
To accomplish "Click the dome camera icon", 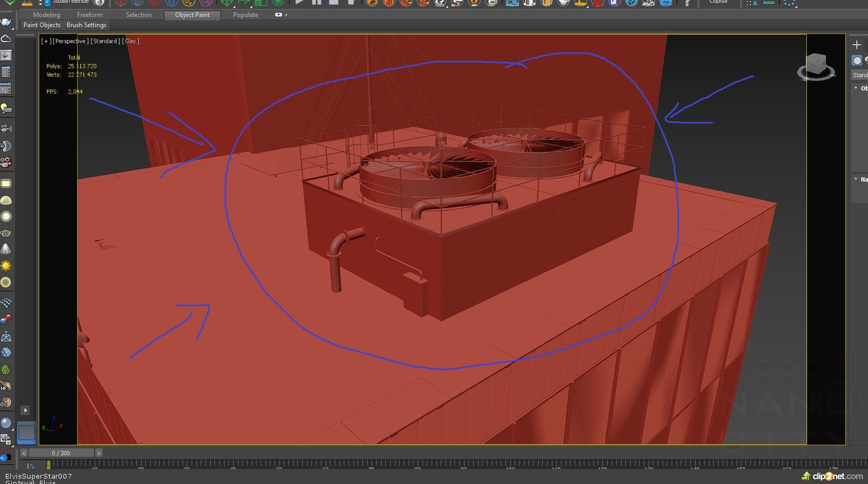I will point(6,145).
